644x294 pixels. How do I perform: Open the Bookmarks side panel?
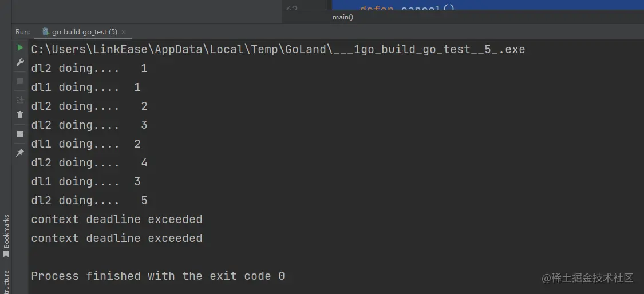tap(6, 236)
